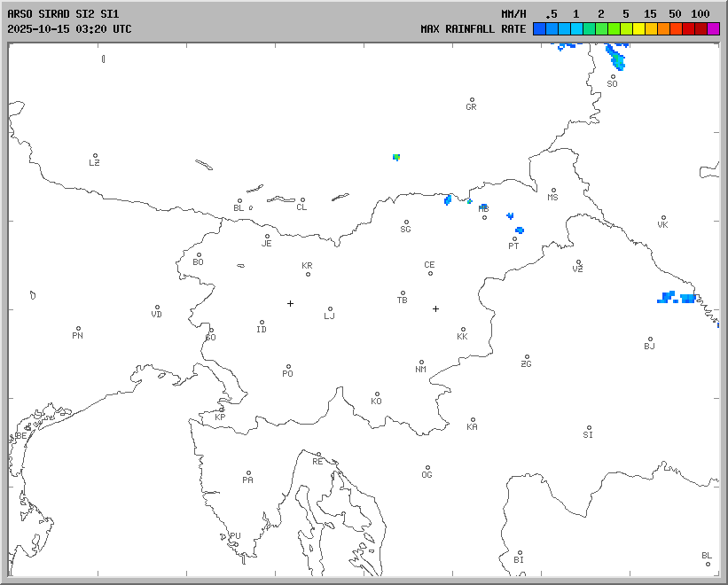
Task: Click the NM city marker
Action: point(421,363)
